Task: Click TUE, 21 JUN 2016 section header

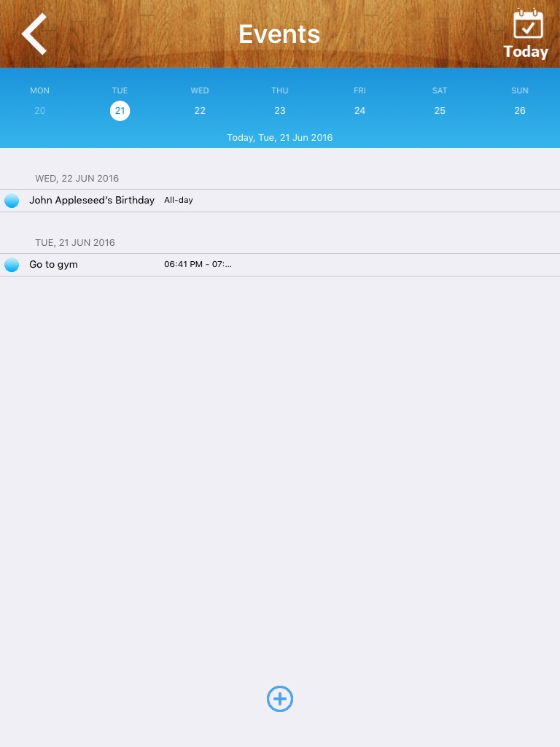Action: coord(75,242)
